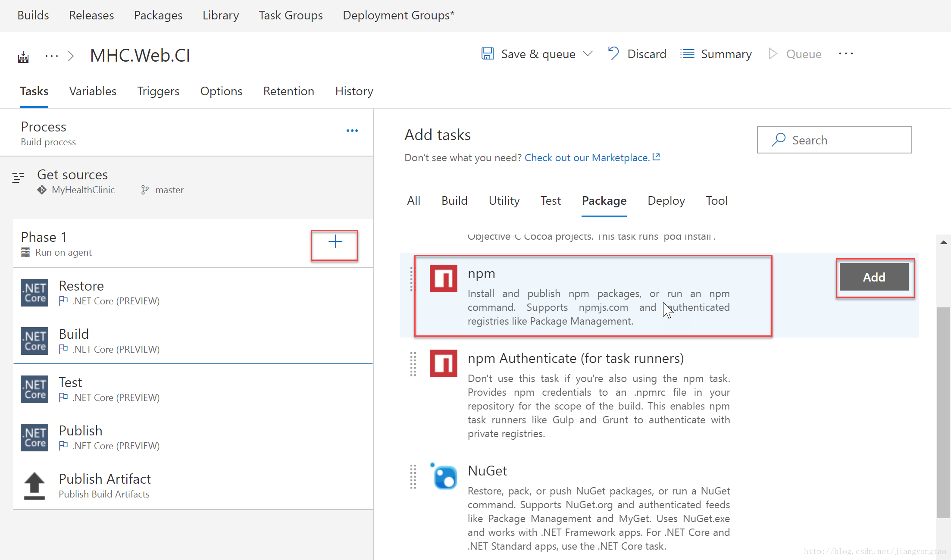Open Check out our Marketplace link

pos(587,157)
